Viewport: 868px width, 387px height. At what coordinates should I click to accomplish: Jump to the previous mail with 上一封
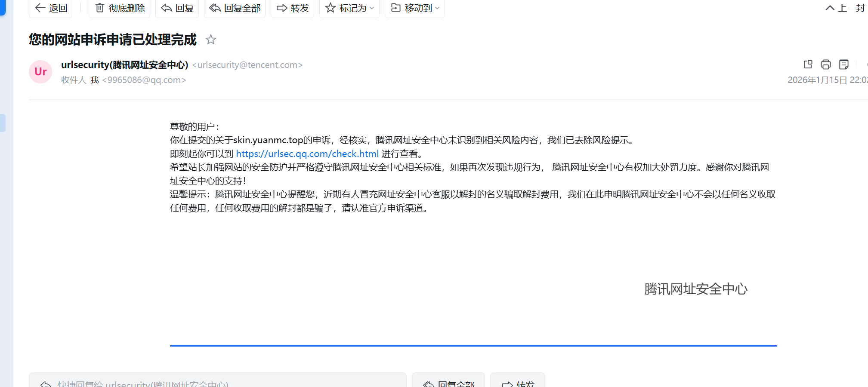[x=845, y=8]
